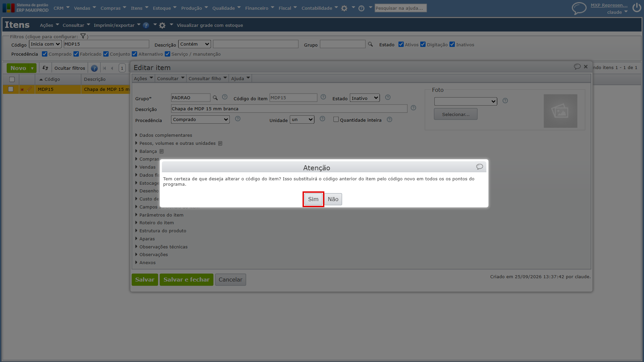
Task: Toggle the Ativos checkbox
Action: (x=401, y=44)
